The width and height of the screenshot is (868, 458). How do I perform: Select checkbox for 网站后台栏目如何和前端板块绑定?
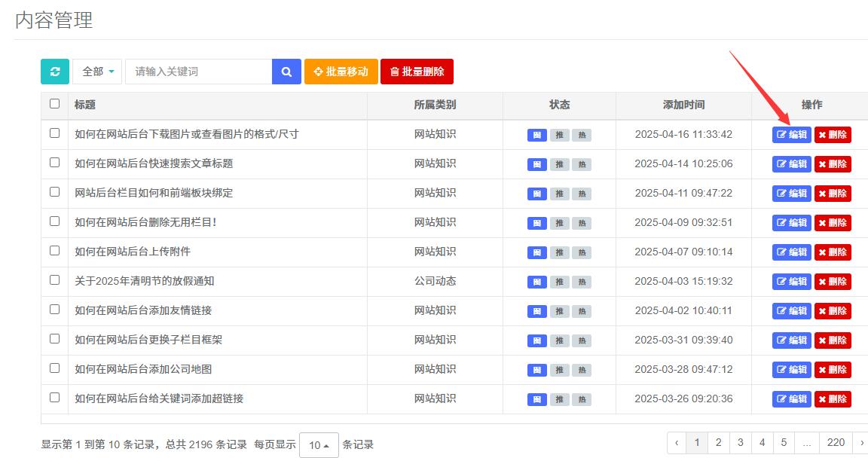54,192
